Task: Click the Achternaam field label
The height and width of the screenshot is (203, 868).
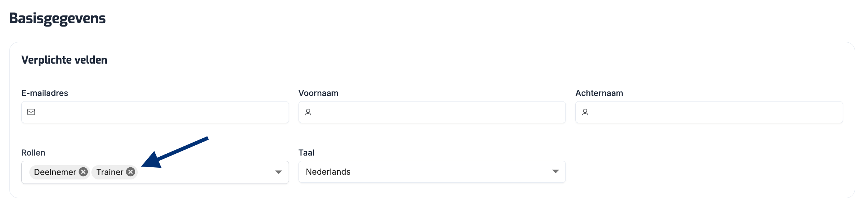Action: (x=599, y=93)
